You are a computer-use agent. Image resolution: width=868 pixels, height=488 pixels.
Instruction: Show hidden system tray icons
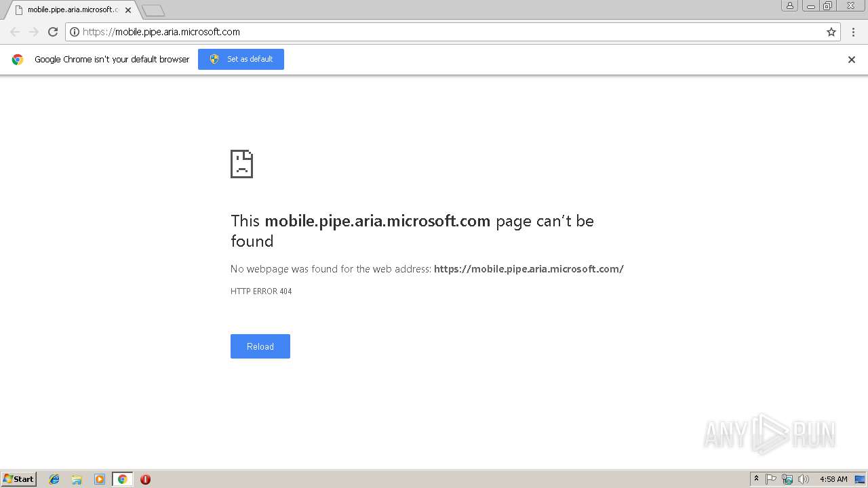point(756,479)
